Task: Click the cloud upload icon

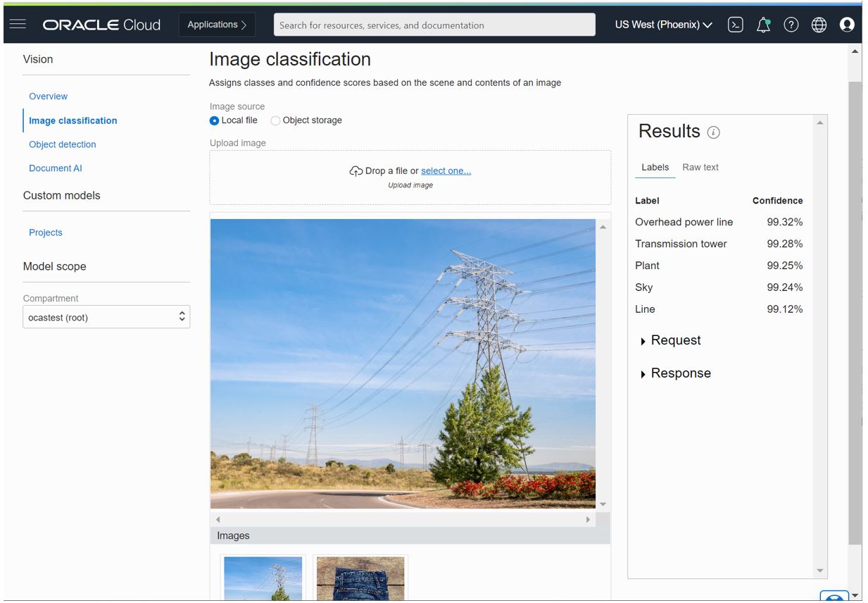Action: tap(356, 171)
